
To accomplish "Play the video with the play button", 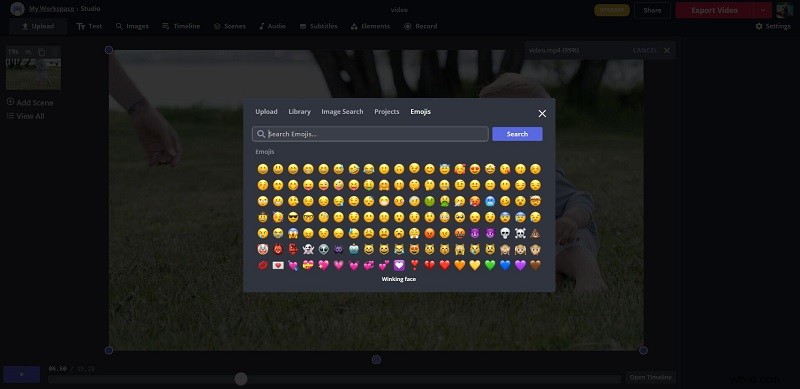I will tap(21, 374).
